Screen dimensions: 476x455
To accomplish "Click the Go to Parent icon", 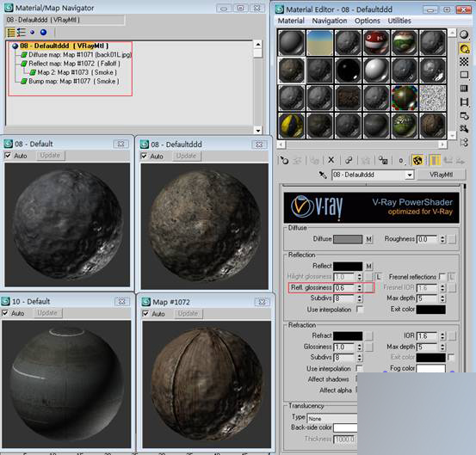I will [448, 160].
